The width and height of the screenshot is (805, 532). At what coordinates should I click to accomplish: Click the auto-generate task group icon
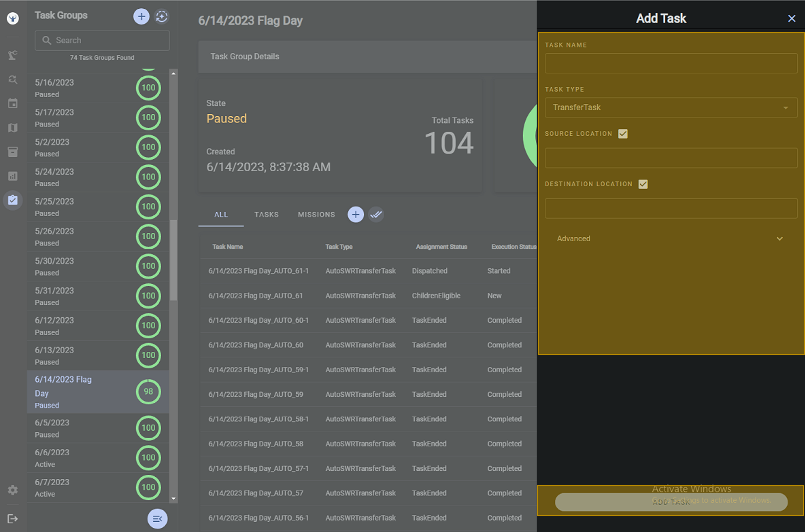click(162, 16)
